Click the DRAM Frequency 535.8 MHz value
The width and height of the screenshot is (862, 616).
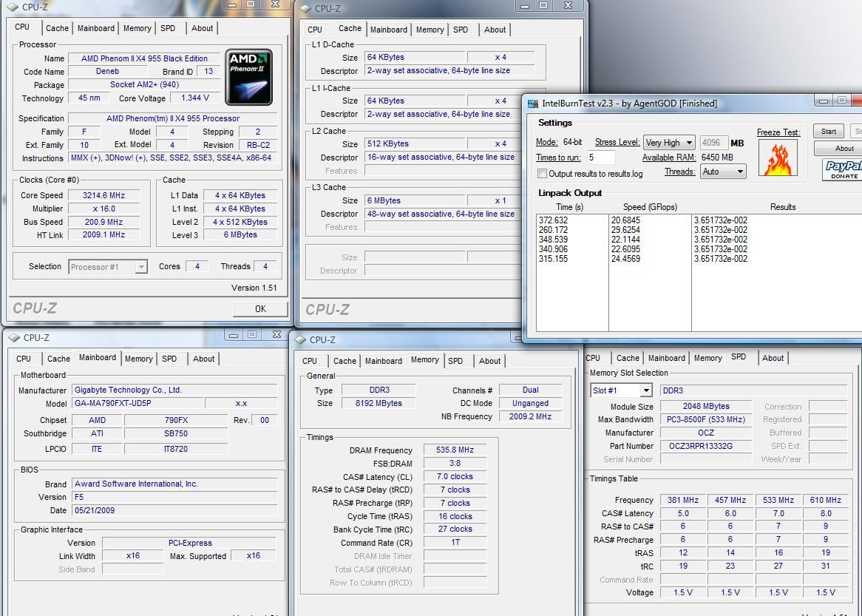point(455,450)
